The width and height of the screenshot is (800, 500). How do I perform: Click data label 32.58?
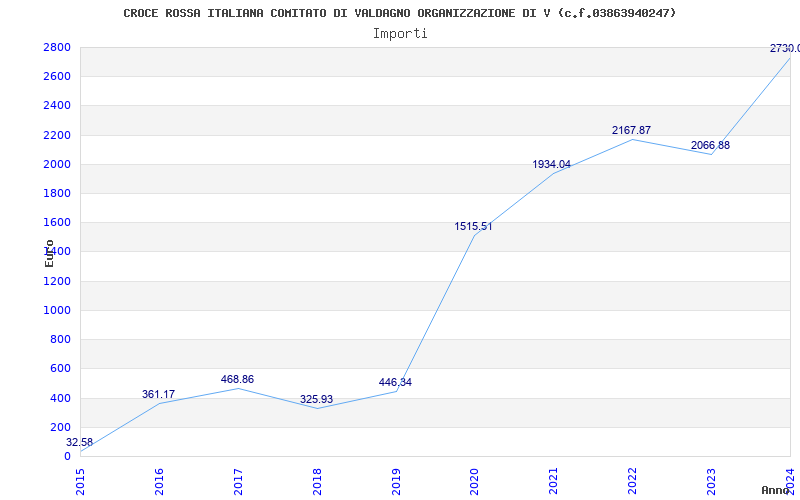click(80, 442)
